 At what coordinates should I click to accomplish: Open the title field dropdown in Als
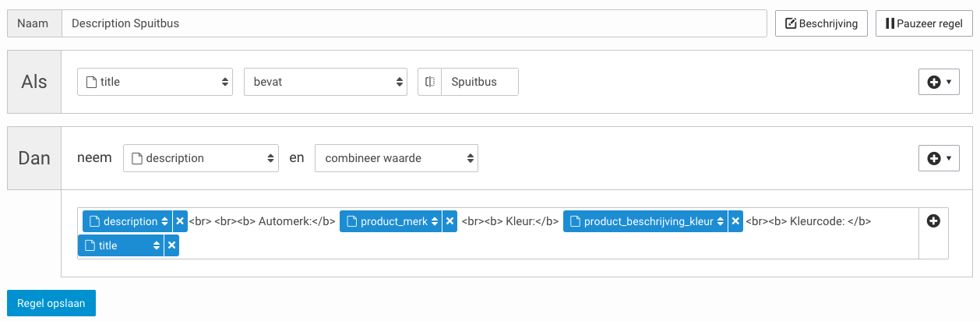click(x=155, y=82)
